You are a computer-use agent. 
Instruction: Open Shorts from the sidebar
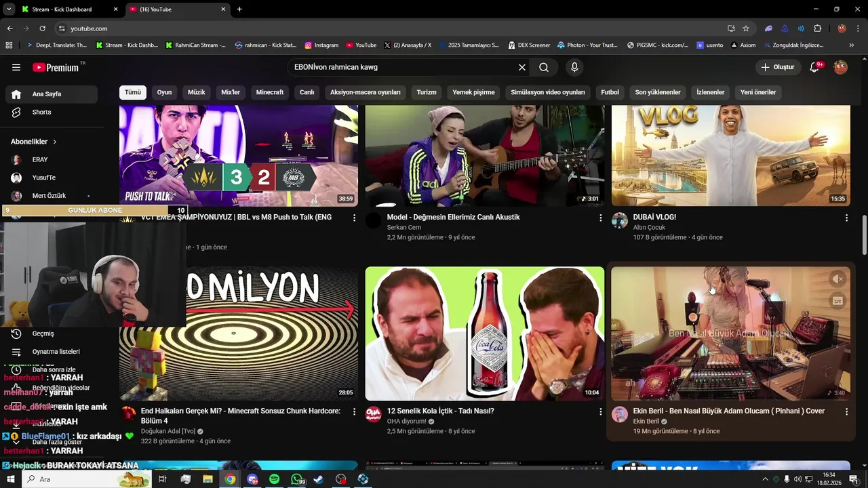52,112
